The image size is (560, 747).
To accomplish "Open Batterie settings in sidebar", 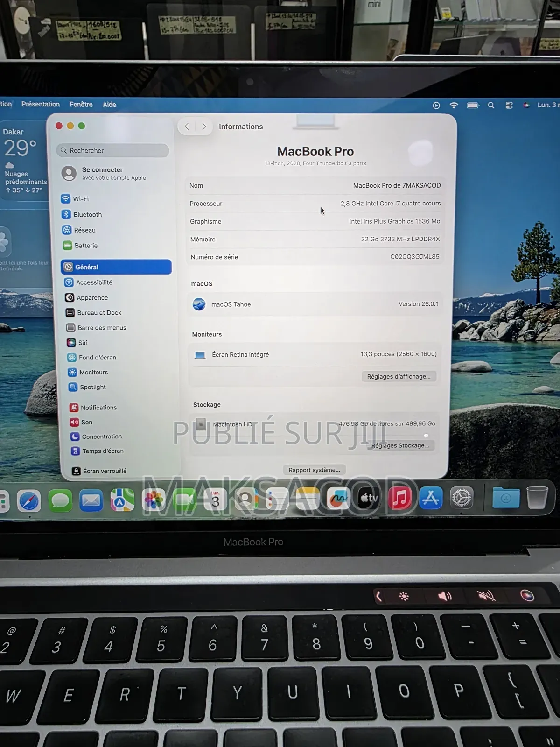I will (80, 245).
